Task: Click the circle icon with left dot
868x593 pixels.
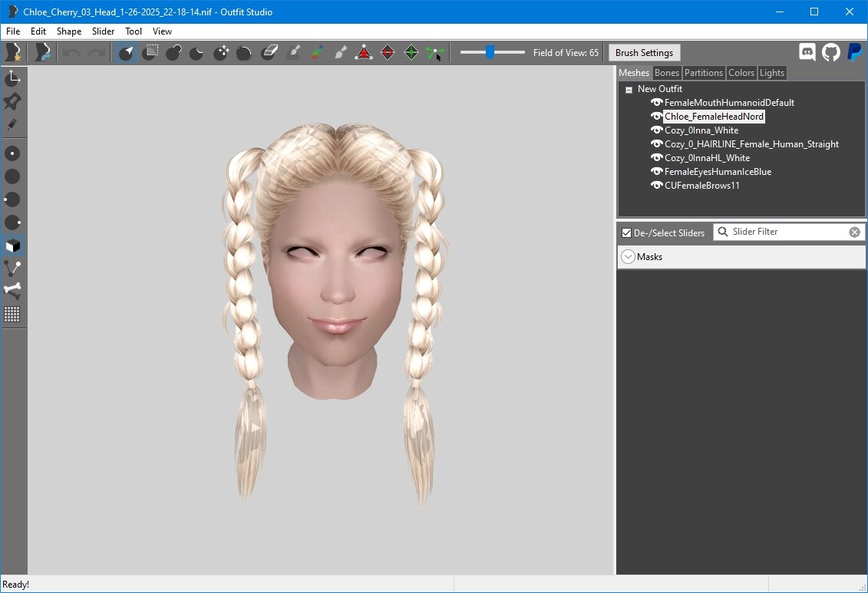Action: click(12, 199)
